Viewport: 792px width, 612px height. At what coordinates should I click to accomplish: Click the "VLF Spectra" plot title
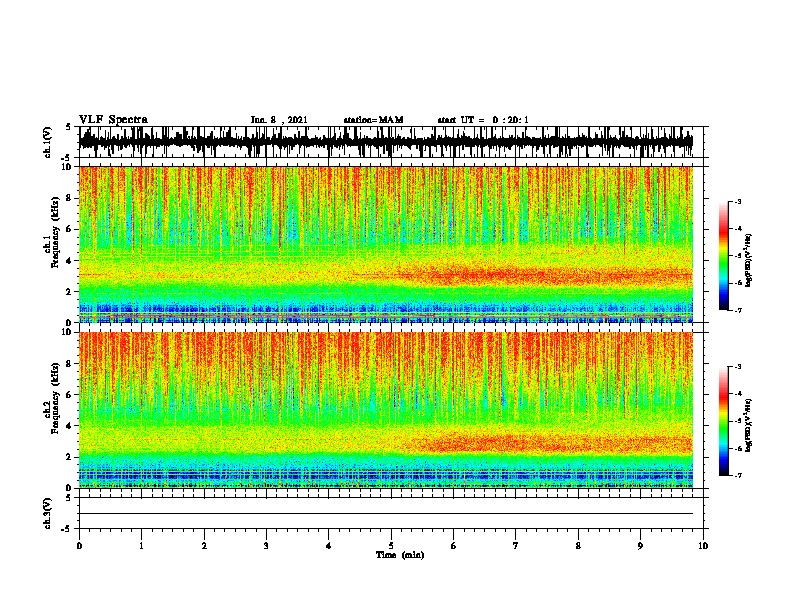point(113,120)
